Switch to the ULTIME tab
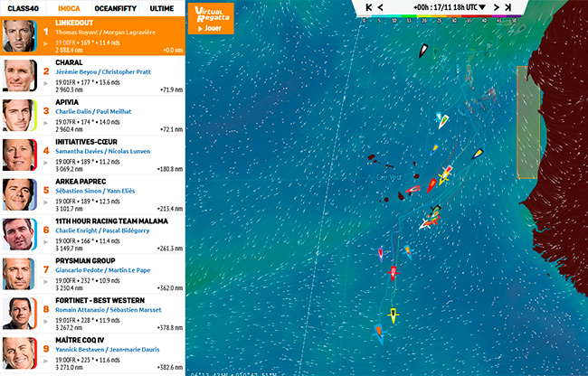Screen dimensions: 588x376 point(162,8)
